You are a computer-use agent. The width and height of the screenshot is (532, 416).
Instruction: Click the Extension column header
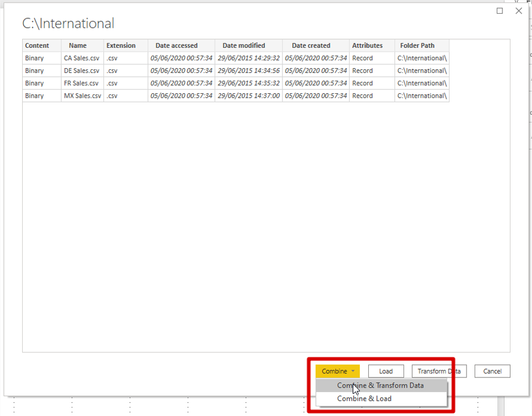pos(126,45)
